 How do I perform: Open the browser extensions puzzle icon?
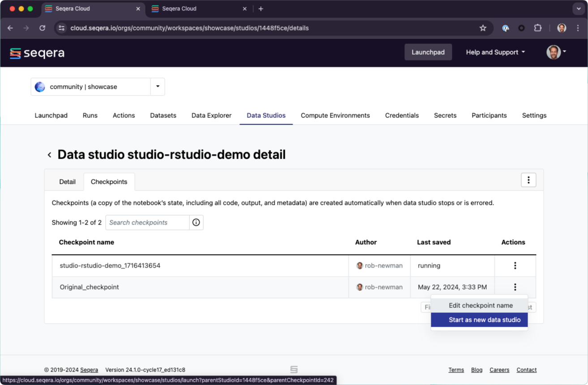pyautogui.click(x=538, y=28)
